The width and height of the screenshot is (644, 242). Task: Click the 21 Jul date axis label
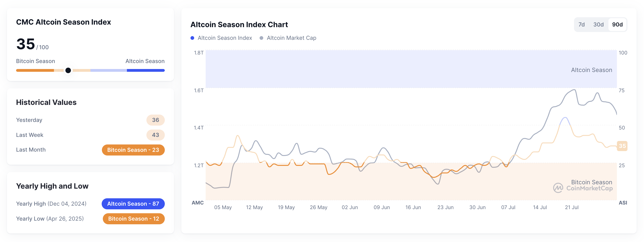[x=571, y=207]
